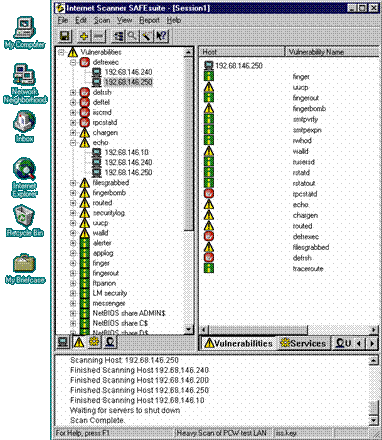Switch to the Services tab

tap(303, 343)
